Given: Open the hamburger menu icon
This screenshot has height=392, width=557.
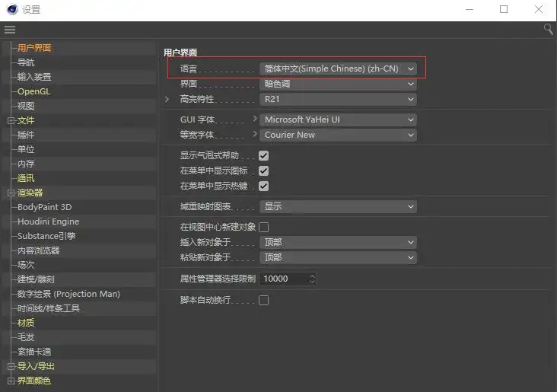Looking at the screenshot, I should pyautogui.click(x=10, y=30).
